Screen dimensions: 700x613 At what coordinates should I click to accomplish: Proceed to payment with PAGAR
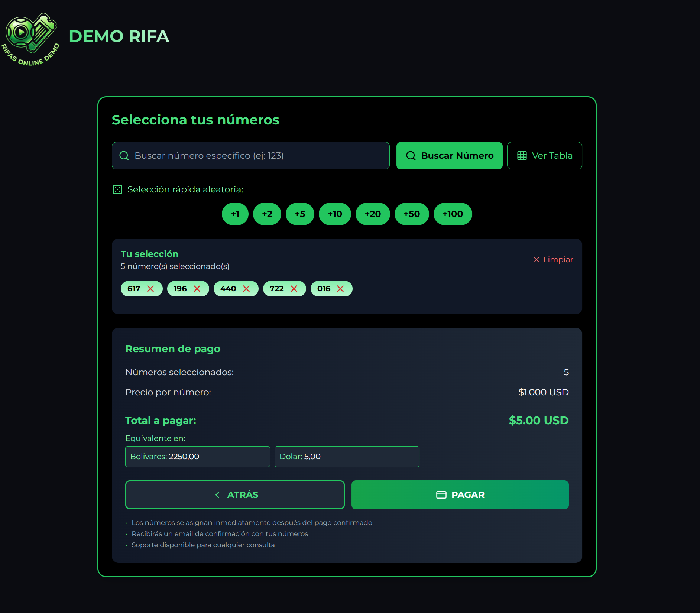tap(460, 495)
